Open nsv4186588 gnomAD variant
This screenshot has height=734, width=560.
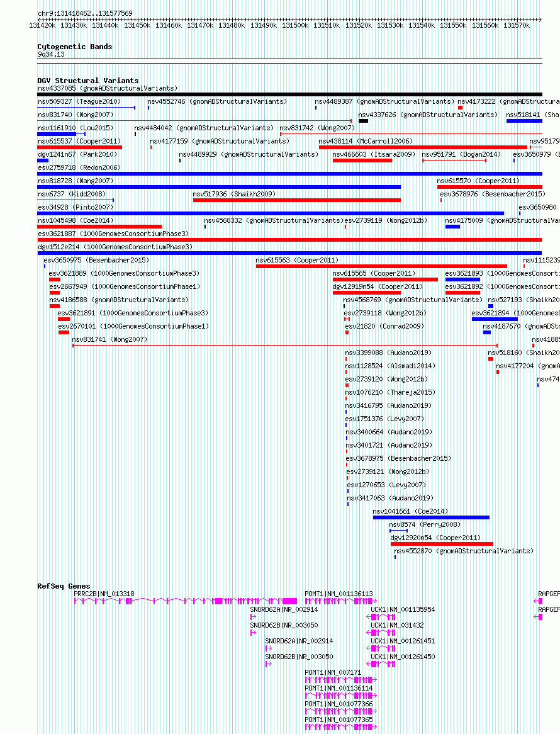[x=119, y=300]
